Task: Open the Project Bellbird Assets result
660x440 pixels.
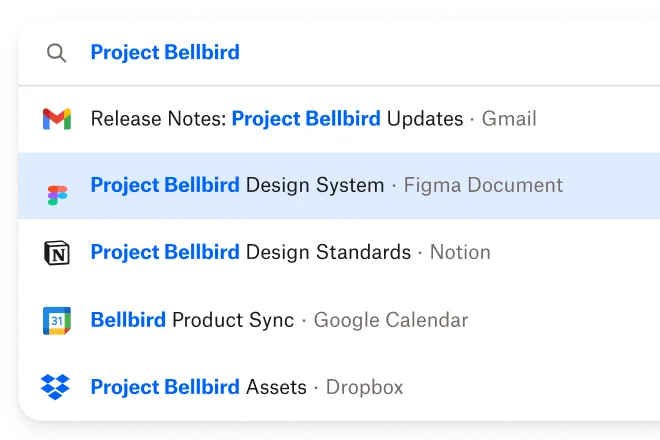Action: 198,386
